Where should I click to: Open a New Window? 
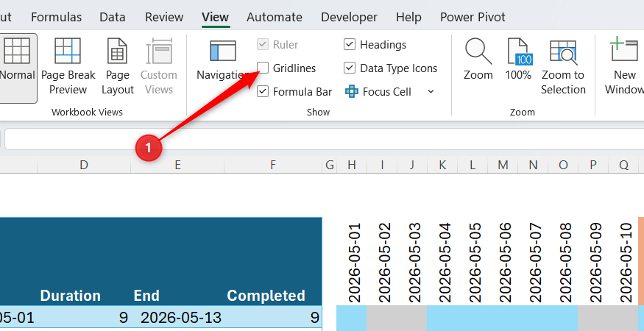coord(624,68)
